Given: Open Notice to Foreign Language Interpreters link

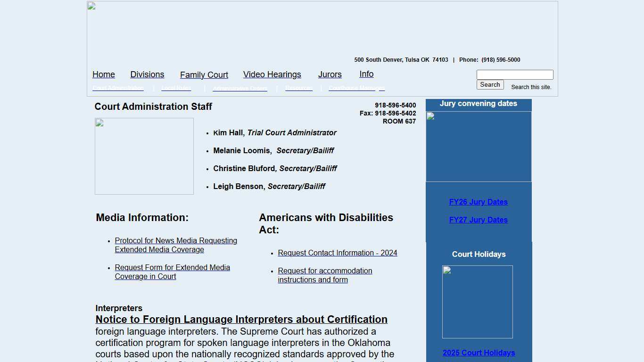Looking at the screenshot, I should (241, 319).
